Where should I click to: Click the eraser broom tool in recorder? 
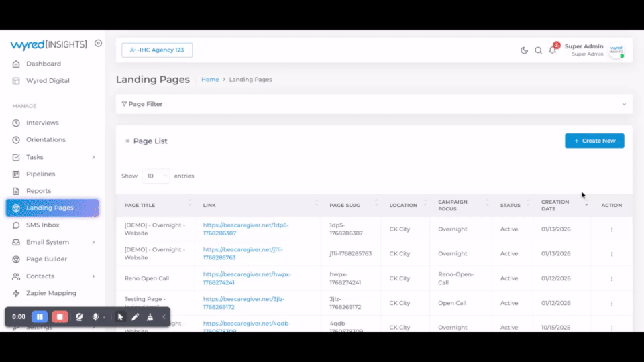click(x=150, y=317)
